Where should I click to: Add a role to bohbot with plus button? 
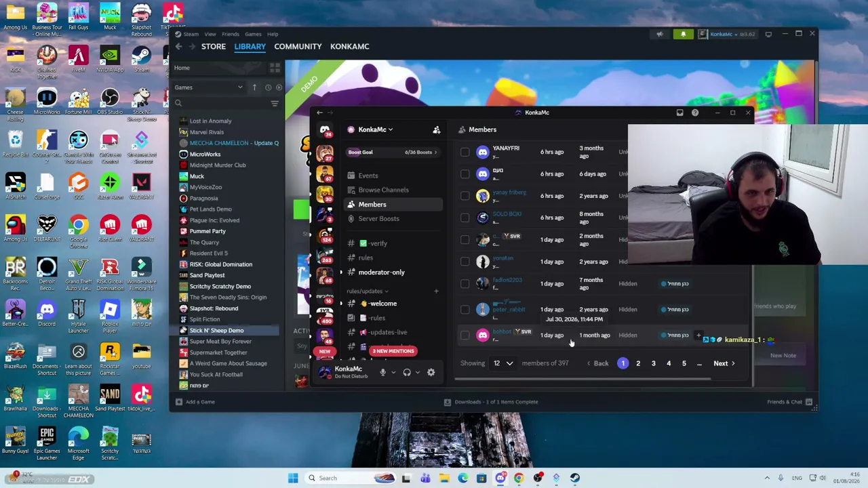(698, 335)
